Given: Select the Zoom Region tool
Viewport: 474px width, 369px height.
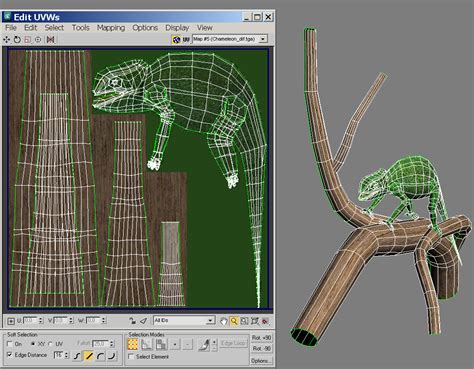Looking at the screenshot, I should tap(244, 321).
